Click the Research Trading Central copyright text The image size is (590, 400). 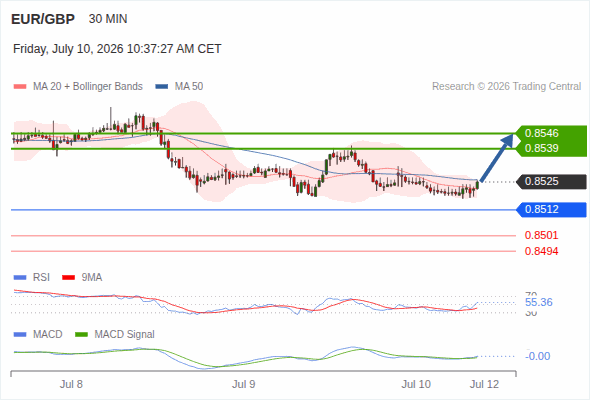(506, 87)
